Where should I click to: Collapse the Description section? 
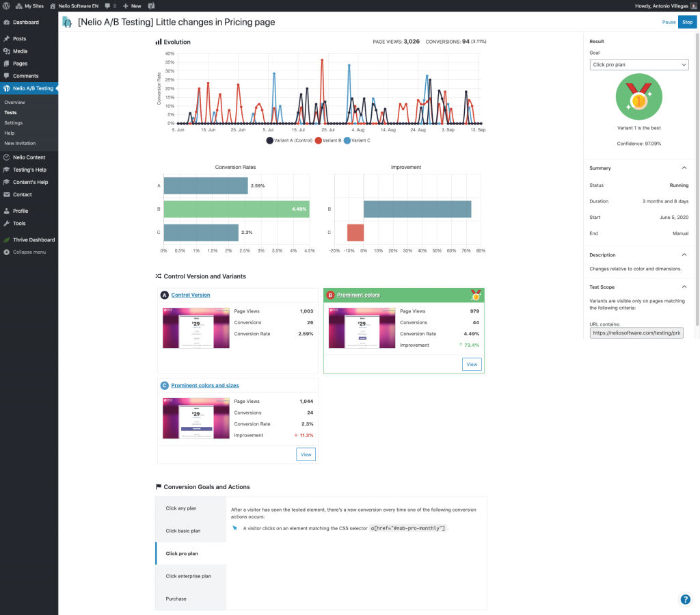tap(684, 254)
